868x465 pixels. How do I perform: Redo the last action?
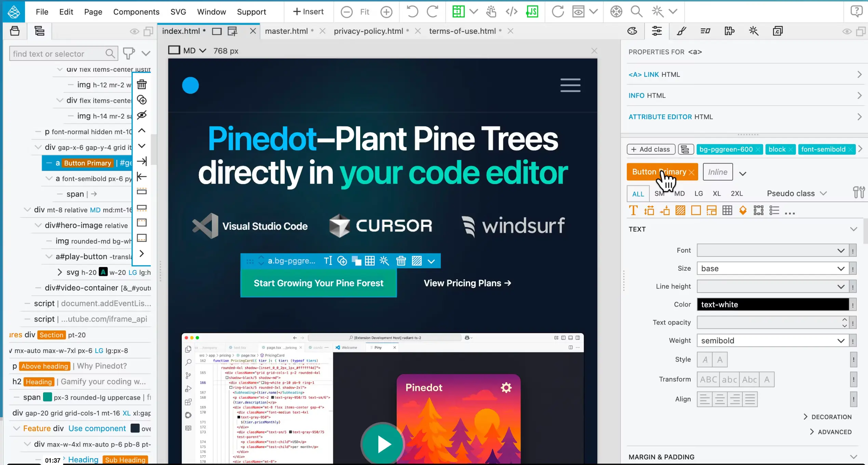click(x=433, y=12)
